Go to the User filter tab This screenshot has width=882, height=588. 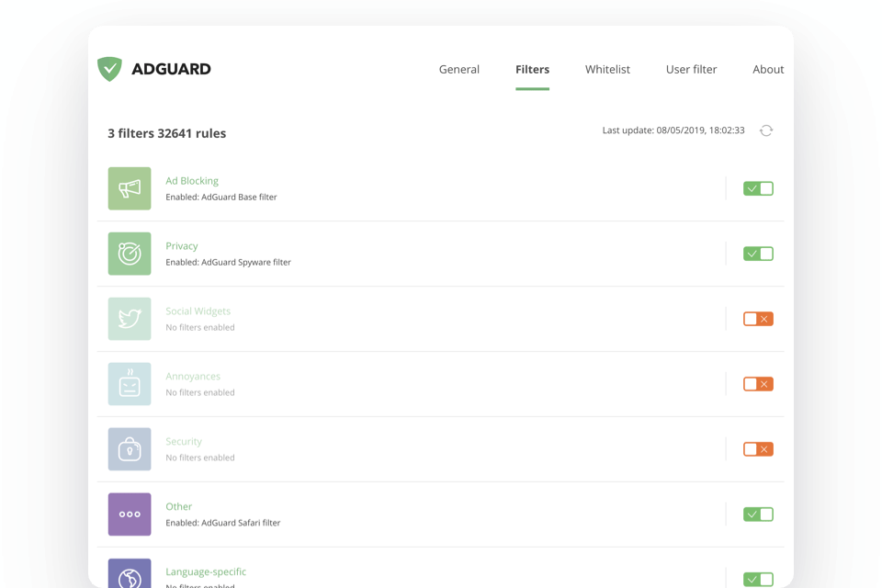(x=691, y=69)
